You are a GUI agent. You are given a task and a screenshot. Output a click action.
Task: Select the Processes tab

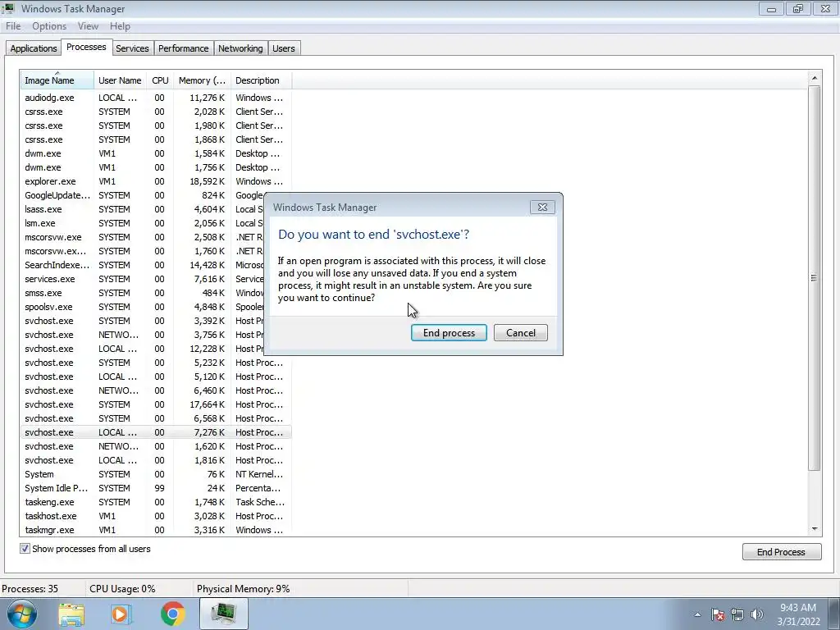coord(86,47)
